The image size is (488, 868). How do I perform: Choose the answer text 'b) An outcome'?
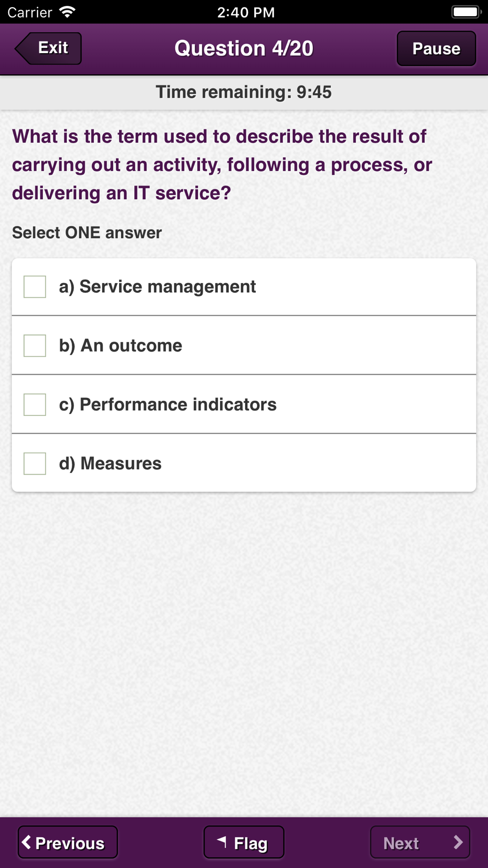click(121, 346)
